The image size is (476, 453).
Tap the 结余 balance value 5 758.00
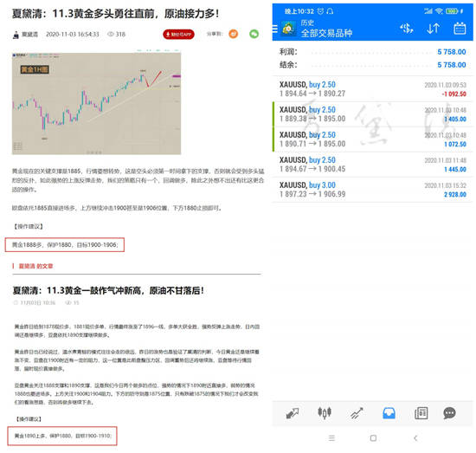click(x=452, y=65)
